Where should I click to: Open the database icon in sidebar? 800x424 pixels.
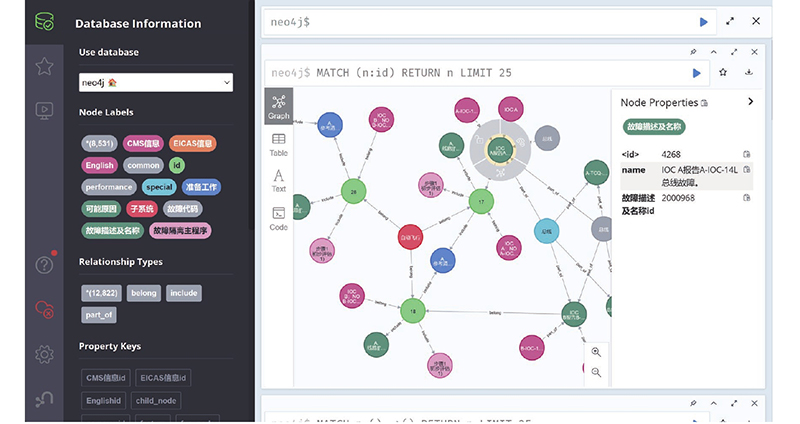[x=44, y=21]
